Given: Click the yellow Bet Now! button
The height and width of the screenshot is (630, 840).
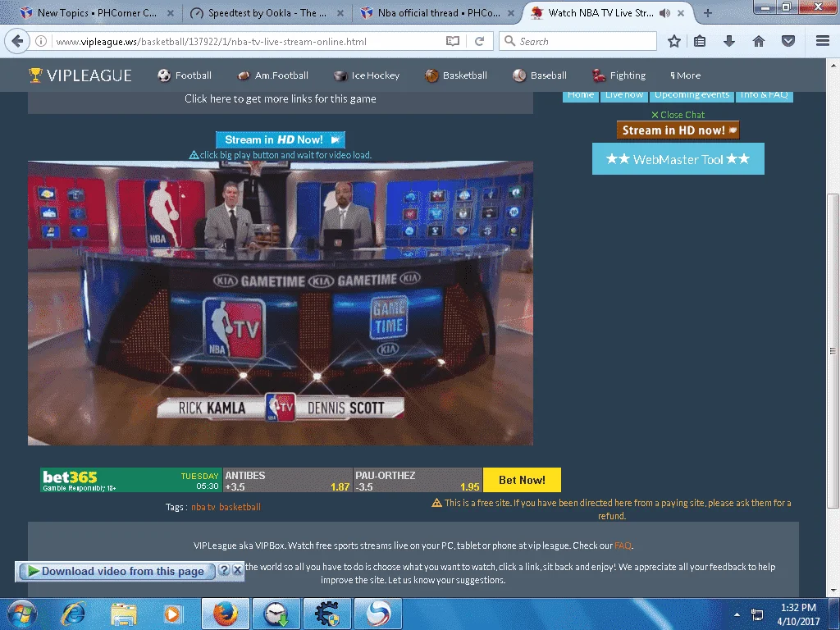Looking at the screenshot, I should click(522, 480).
